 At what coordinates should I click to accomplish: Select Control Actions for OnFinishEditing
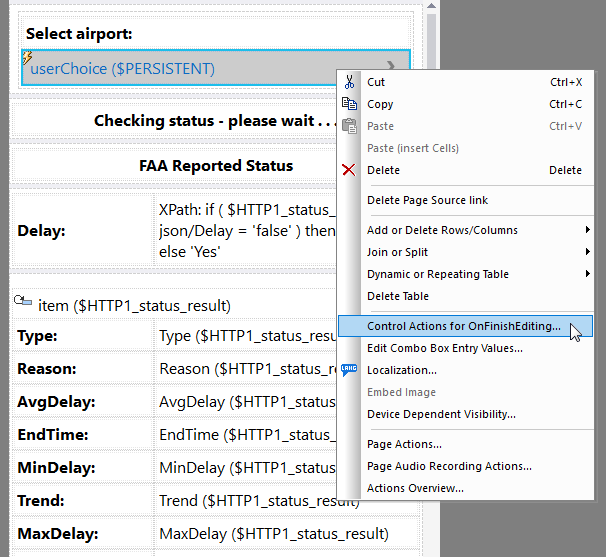click(463, 326)
